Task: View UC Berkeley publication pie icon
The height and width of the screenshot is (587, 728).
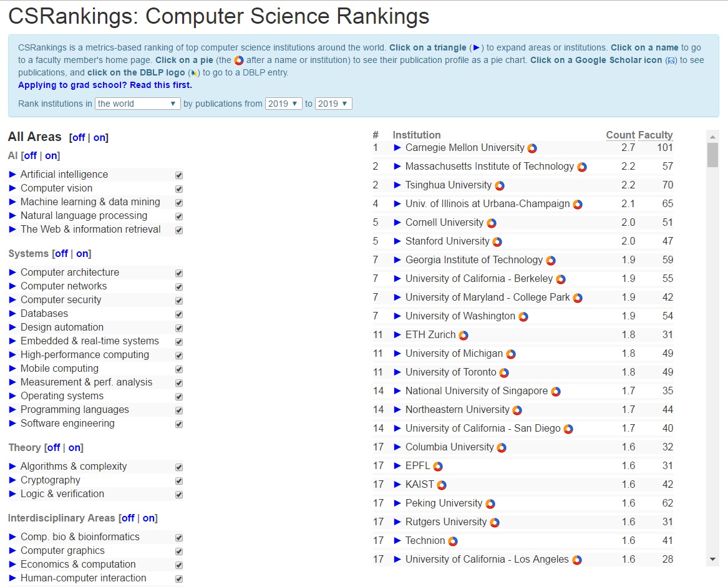Action: [561, 279]
